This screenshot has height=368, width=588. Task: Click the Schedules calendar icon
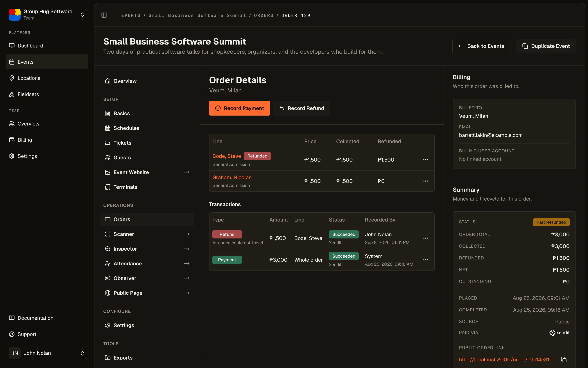point(108,128)
